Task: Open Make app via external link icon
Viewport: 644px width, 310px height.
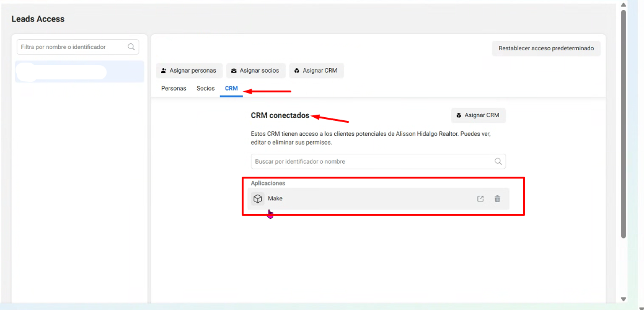Action: tap(480, 199)
